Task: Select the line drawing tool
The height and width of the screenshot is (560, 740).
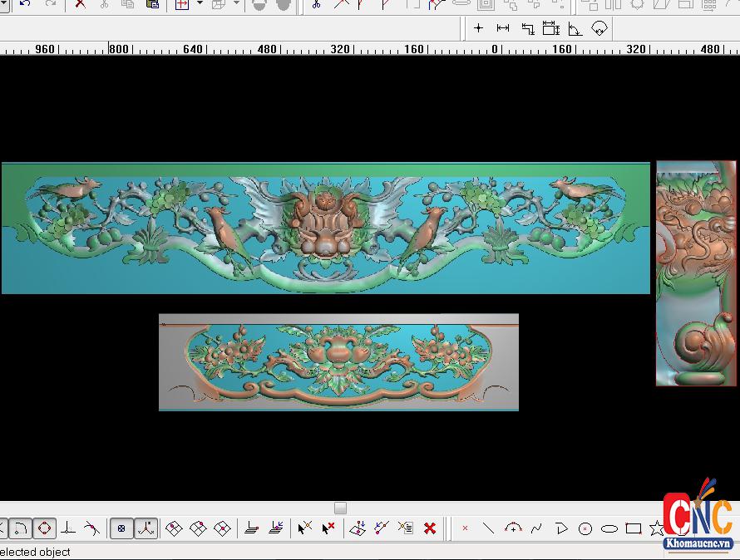Action: click(x=488, y=528)
